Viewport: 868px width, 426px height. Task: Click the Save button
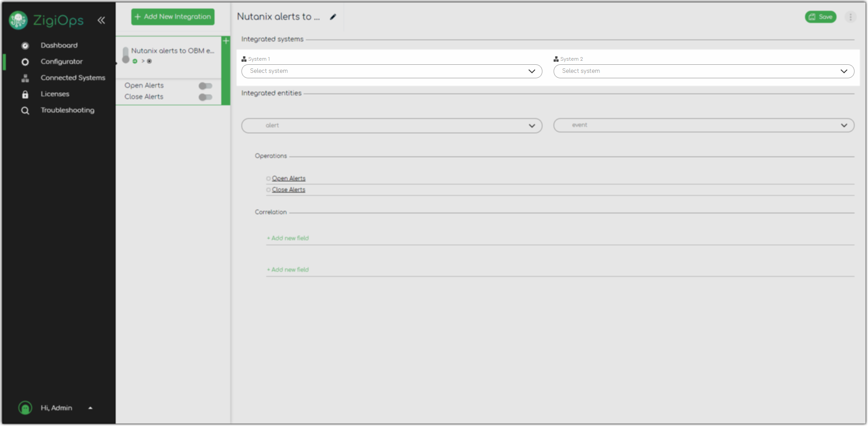tap(821, 17)
